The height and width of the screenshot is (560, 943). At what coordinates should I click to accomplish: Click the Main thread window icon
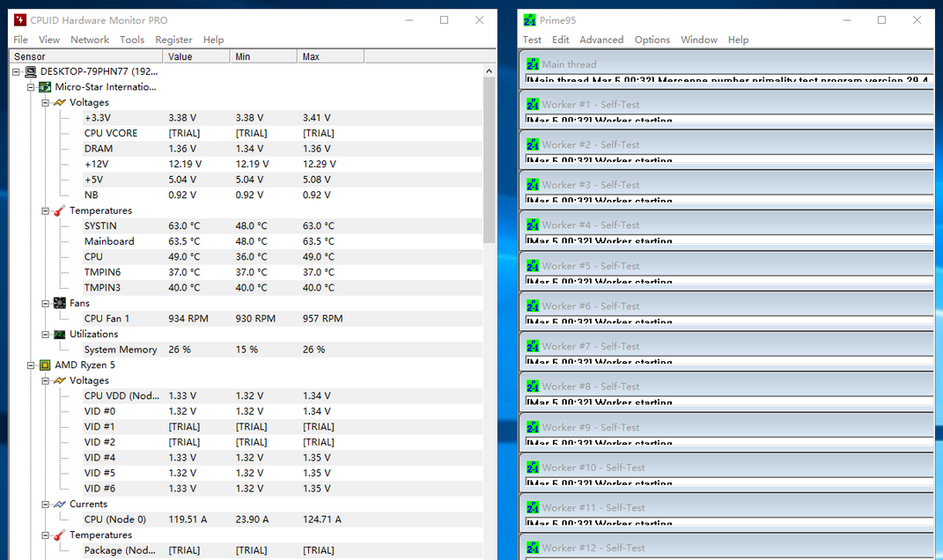point(532,64)
